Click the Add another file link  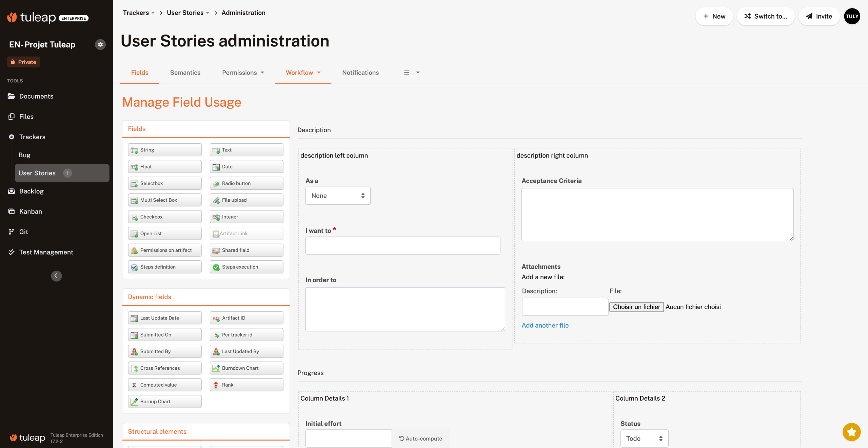545,325
